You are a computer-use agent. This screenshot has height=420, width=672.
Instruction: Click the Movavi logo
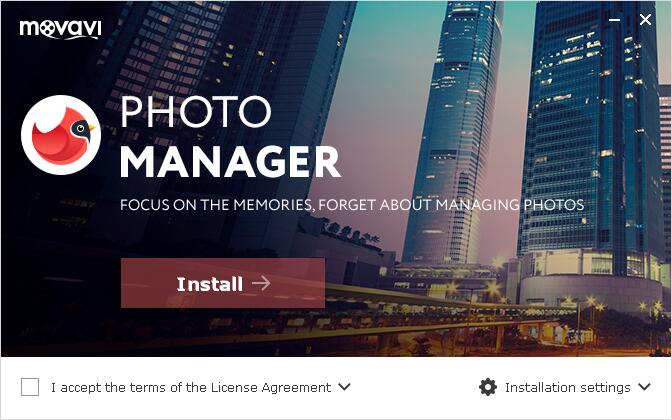coord(60,29)
